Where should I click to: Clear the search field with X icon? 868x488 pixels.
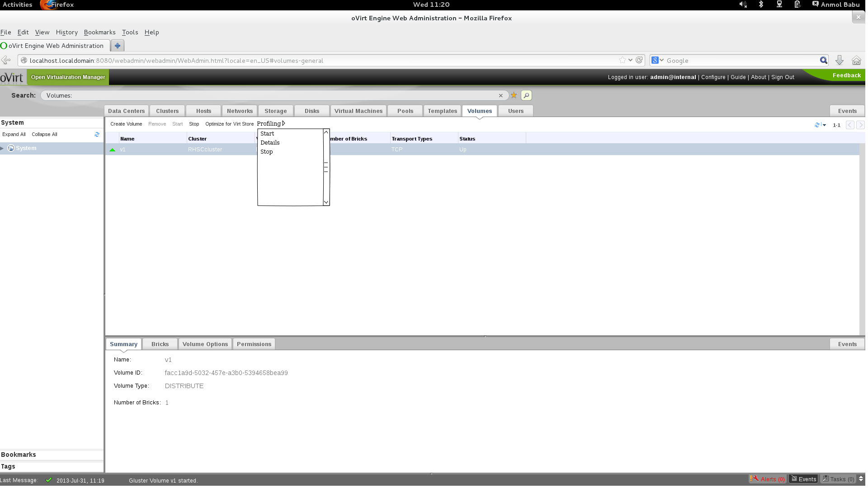pyautogui.click(x=500, y=95)
